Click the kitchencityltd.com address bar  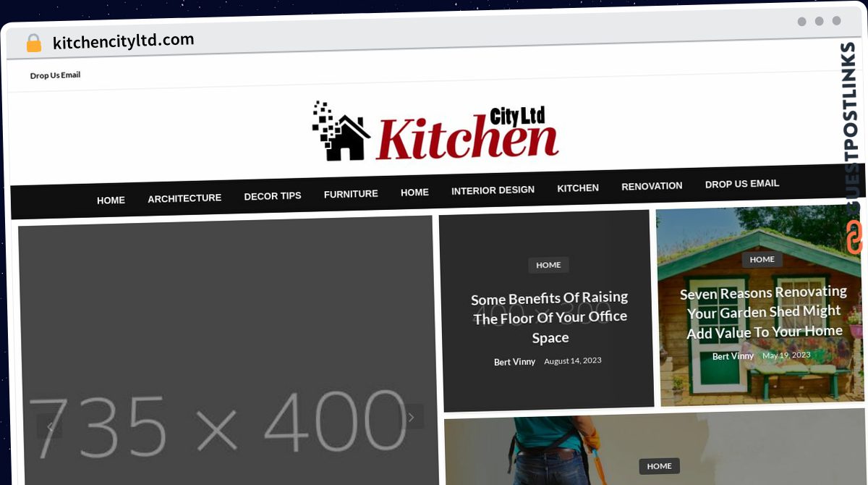coord(124,41)
